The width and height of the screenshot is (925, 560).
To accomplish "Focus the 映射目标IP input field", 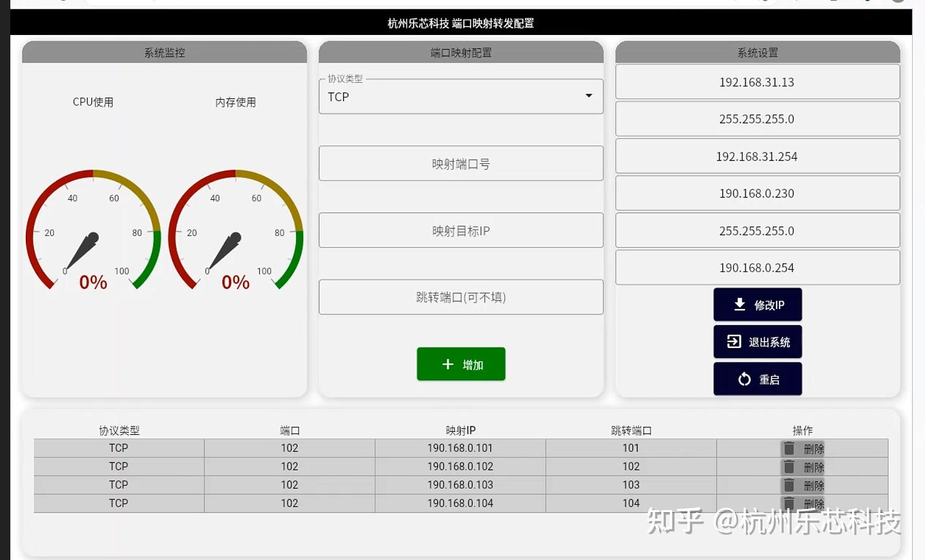I will [x=461, y=230].
